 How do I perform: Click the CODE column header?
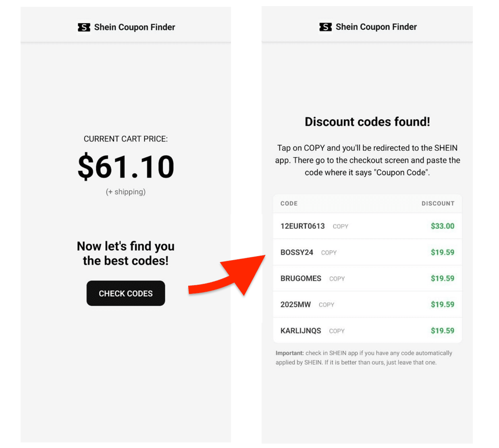[x=289, y=203]
